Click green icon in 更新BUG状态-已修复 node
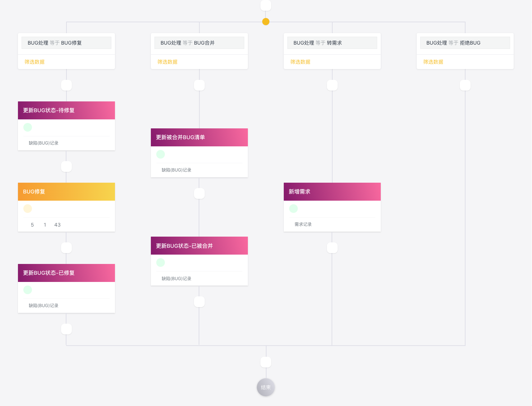 click(28, 290)
